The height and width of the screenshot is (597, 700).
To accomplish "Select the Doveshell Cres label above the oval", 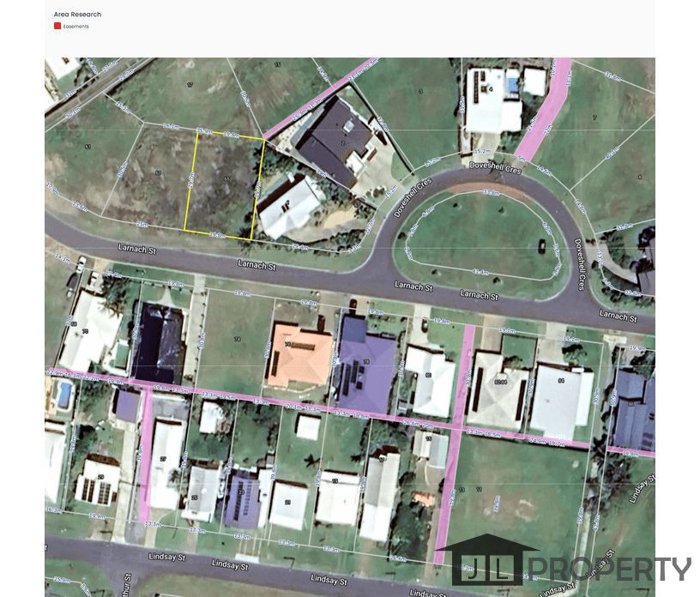I will pos(495,168).
